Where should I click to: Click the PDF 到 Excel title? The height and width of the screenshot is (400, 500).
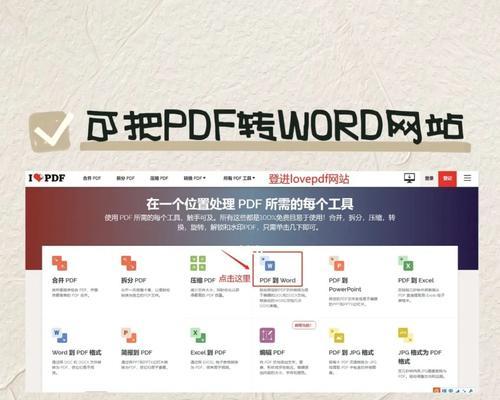point(416,280)
